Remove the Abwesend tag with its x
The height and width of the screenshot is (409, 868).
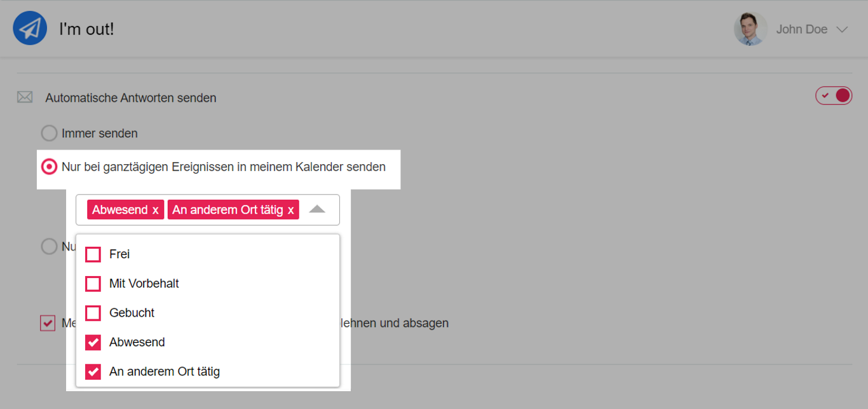(155, 210)
